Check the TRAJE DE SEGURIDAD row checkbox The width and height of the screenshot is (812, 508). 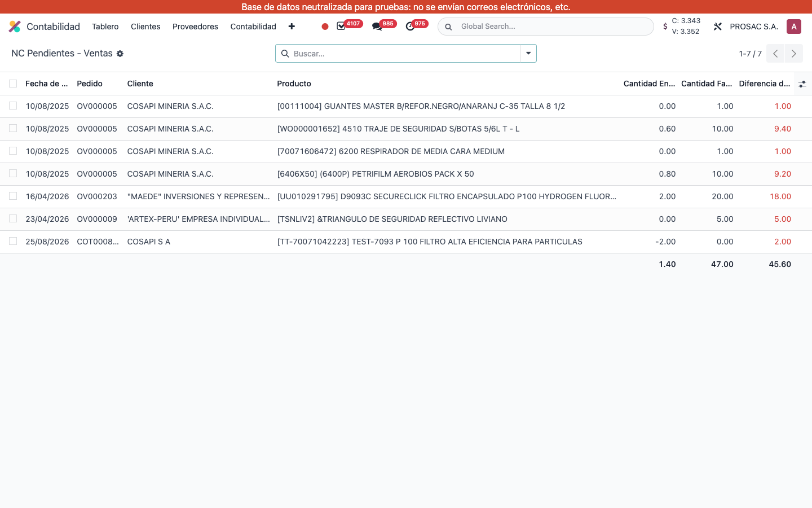tap(13, 128)
